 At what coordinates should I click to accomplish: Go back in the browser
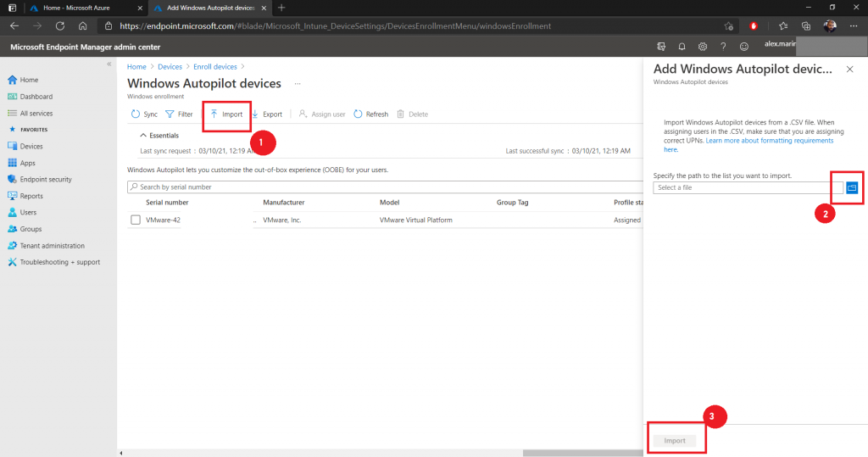click(x=14, y=26)
